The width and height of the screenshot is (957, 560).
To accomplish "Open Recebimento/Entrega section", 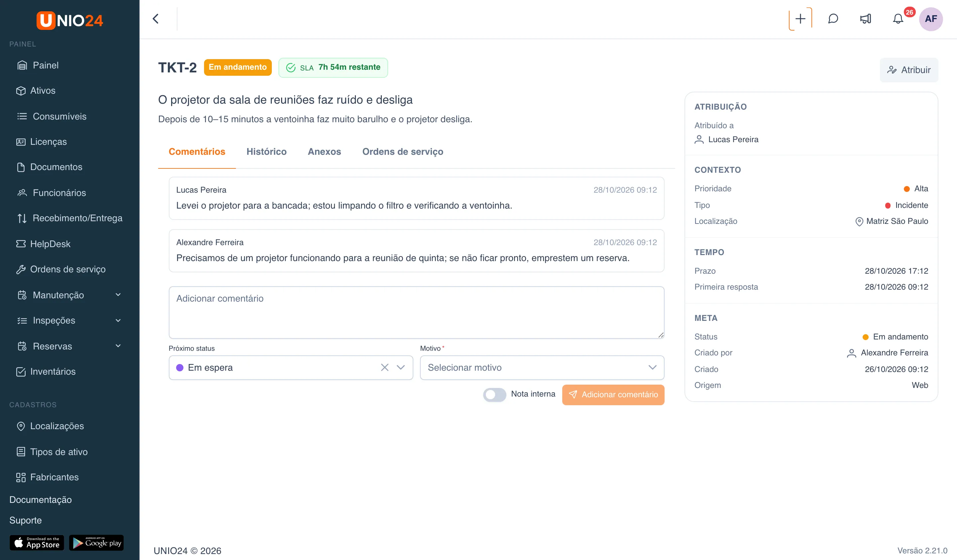I will click(70, 218).
